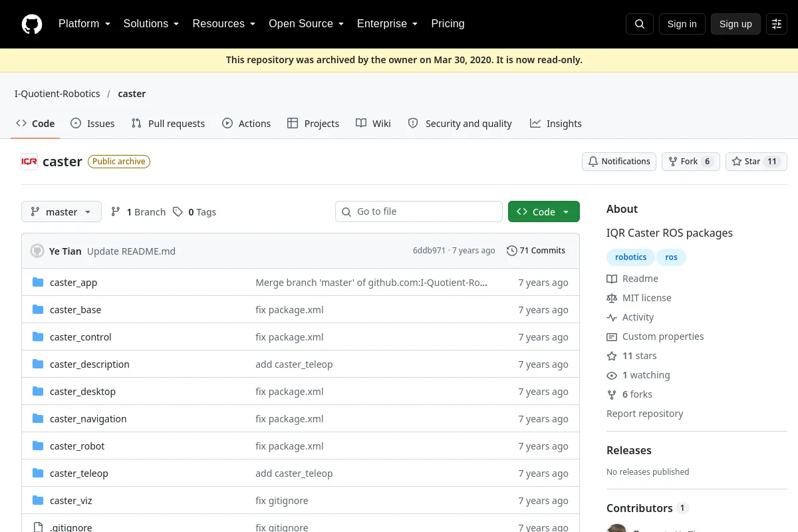The width and height of the screenshot is (798, 532).
Task: Open the Releases section heading
Action: pyautogui.click(x=629, y=450)
